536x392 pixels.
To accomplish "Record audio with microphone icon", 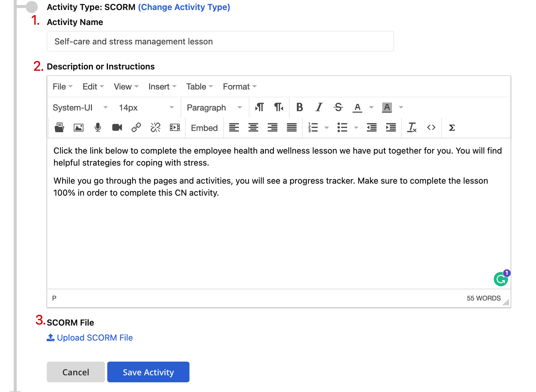I will coord(98,128).
